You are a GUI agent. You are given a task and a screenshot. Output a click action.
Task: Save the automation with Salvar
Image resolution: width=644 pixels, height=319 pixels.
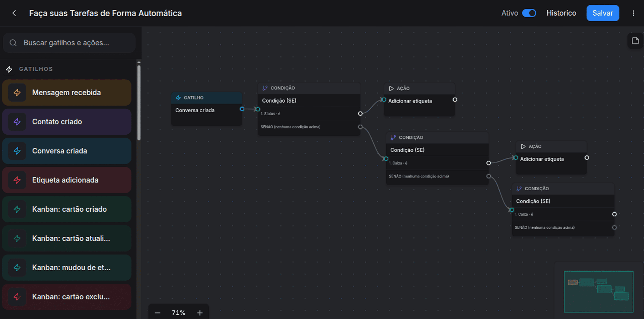(x=603, y=13)
